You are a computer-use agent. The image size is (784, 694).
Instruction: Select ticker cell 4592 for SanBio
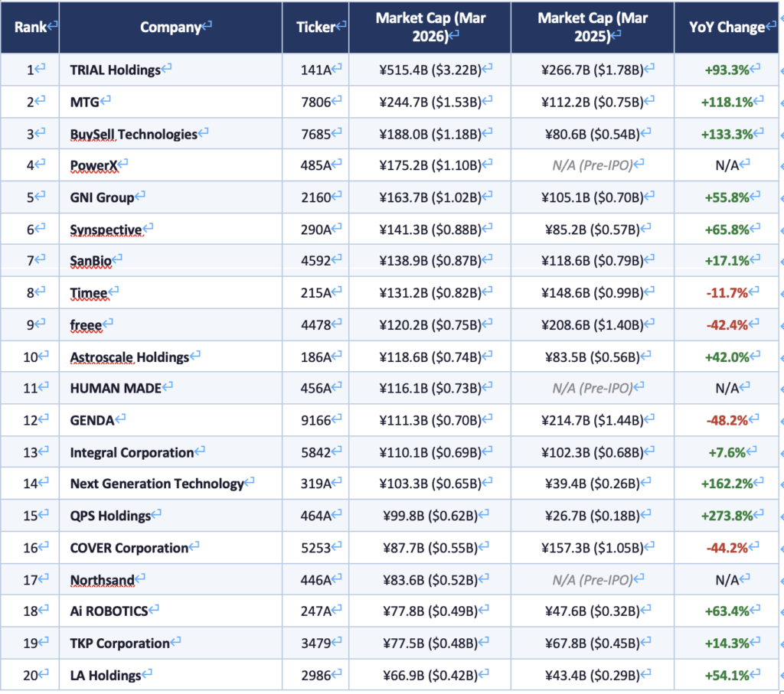[x=315, y=261]
